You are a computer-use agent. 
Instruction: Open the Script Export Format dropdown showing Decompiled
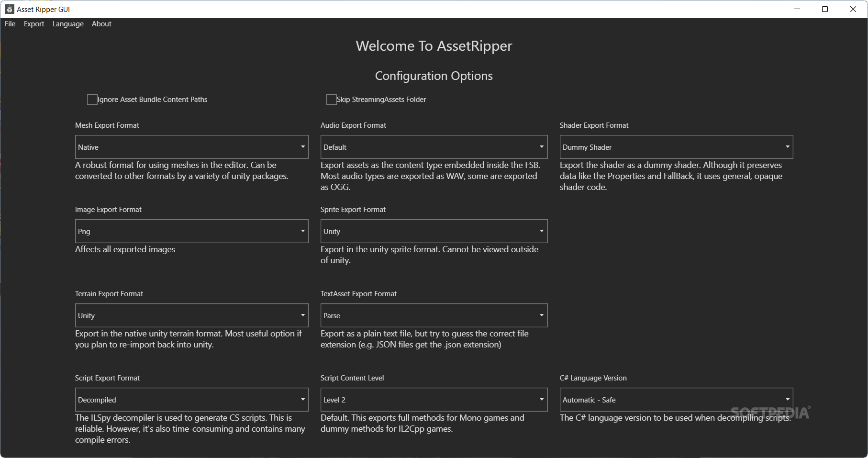[191, 400]
